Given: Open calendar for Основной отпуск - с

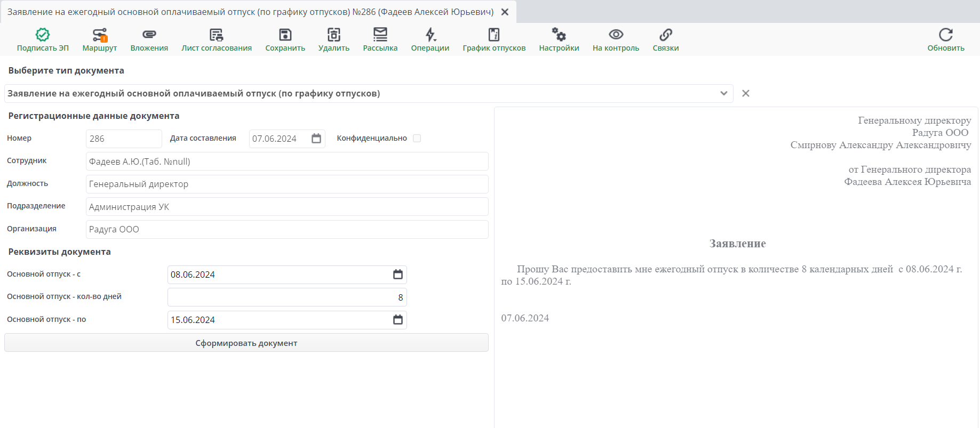Looking at the screenshot, I should coord(398,274).
